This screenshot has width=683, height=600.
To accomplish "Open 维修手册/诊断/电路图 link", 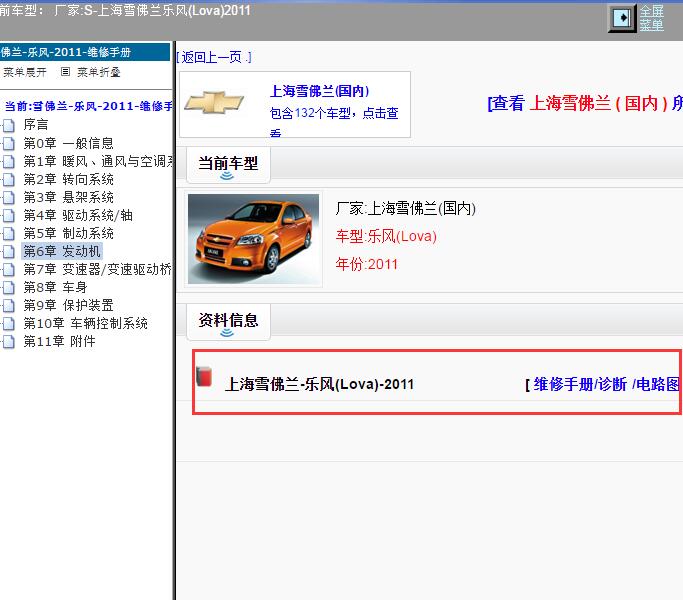I will (605, 384).
